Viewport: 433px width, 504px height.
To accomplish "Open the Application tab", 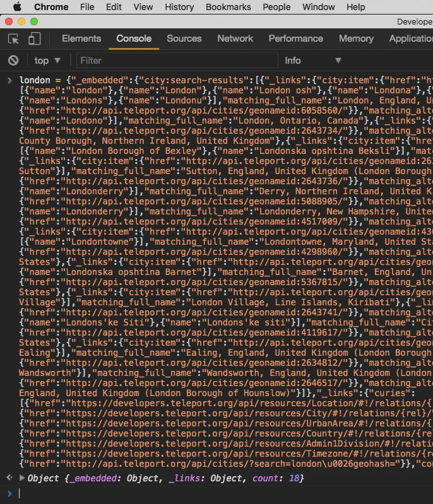I will coord(411,38).
